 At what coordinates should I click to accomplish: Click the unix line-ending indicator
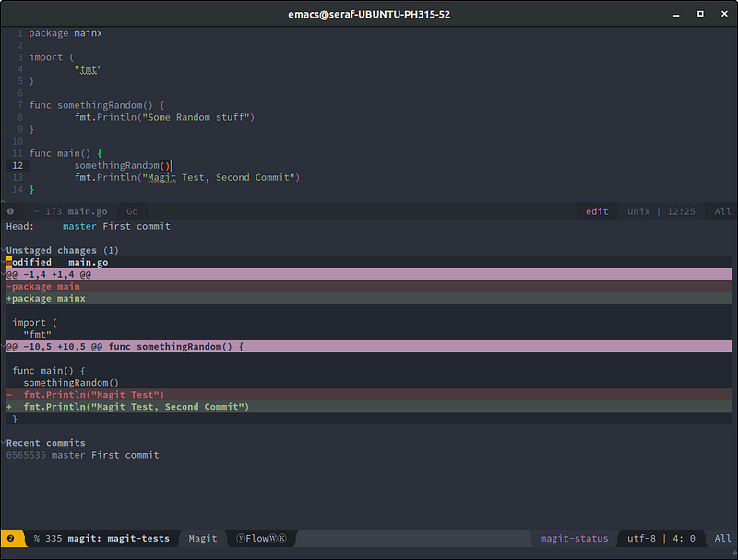tap(638, 211)
